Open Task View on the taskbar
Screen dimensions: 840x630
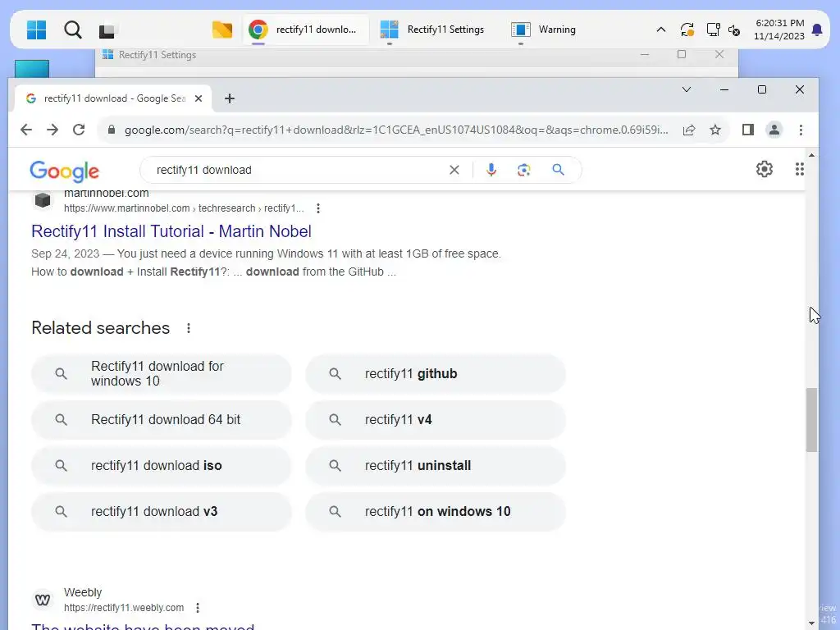click(107, 30)
